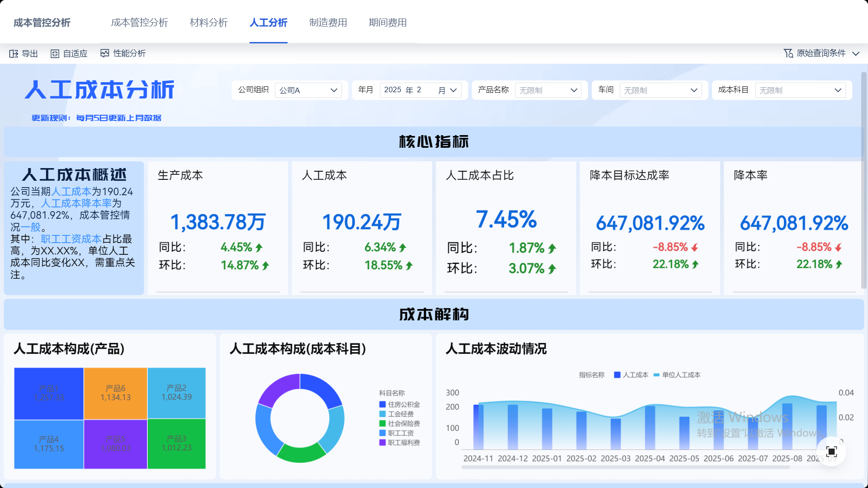
Task: Click the filter icon beside 原始查询条件
Action: click(788, 53)
